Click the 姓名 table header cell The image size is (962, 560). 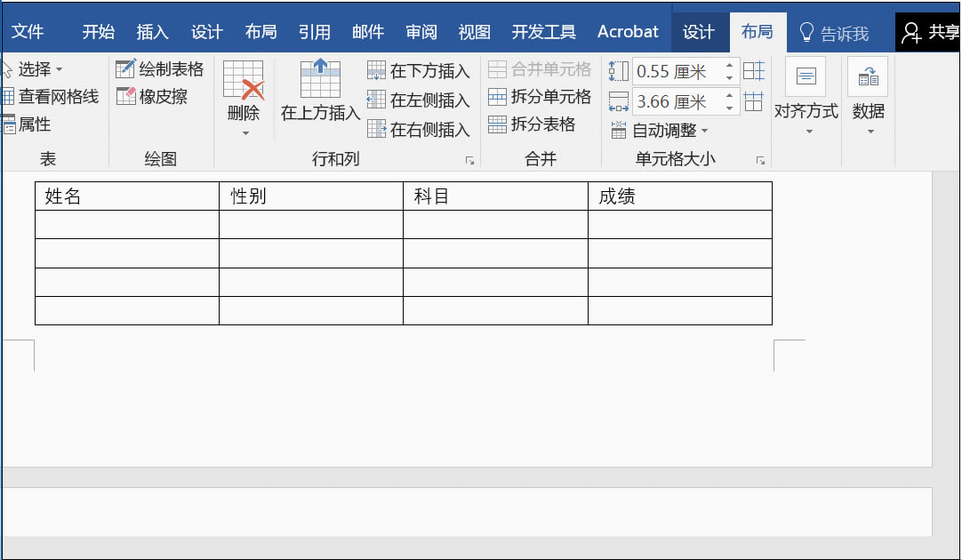127,196
